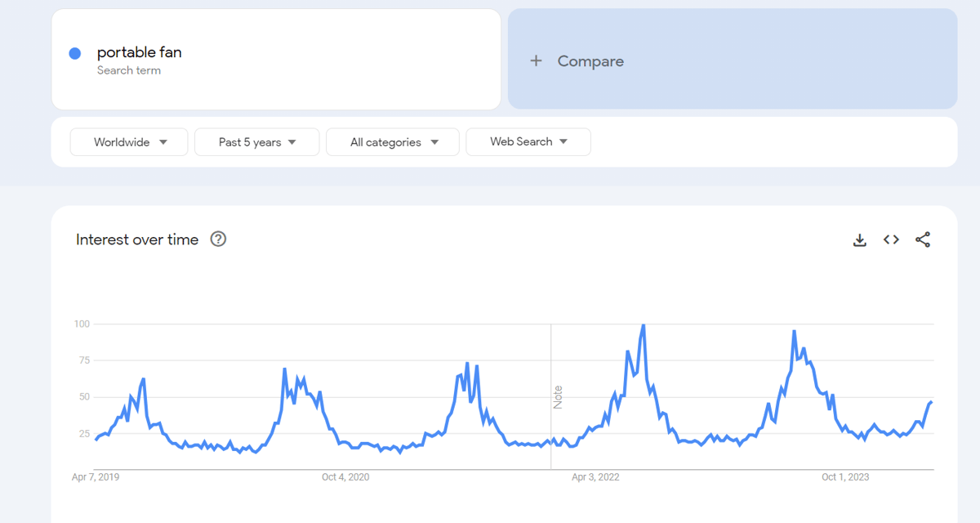Click the Note marker on chart
The width and height of the screenshot is (980, 523).
[x=559, y=397]
